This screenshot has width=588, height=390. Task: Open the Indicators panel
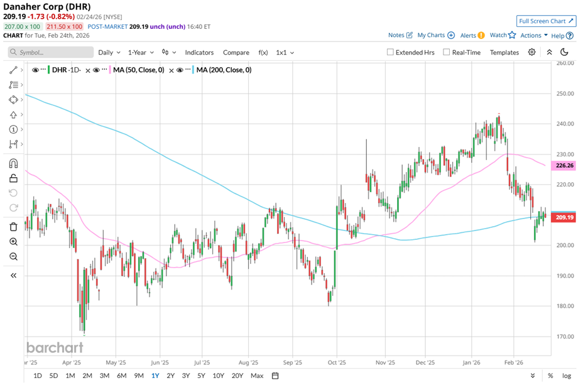(x=199, y=53)
